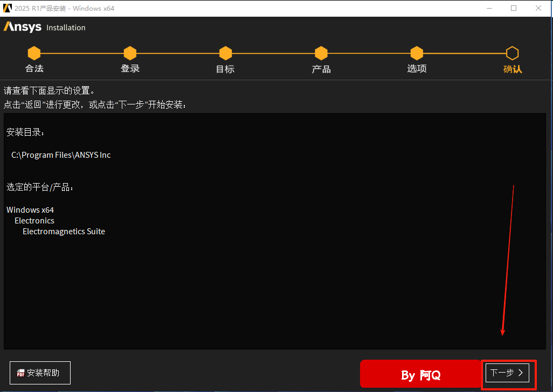The image size is (553, 392).
Task: Click the 选项 step hexagon
Action: point(417,53)
